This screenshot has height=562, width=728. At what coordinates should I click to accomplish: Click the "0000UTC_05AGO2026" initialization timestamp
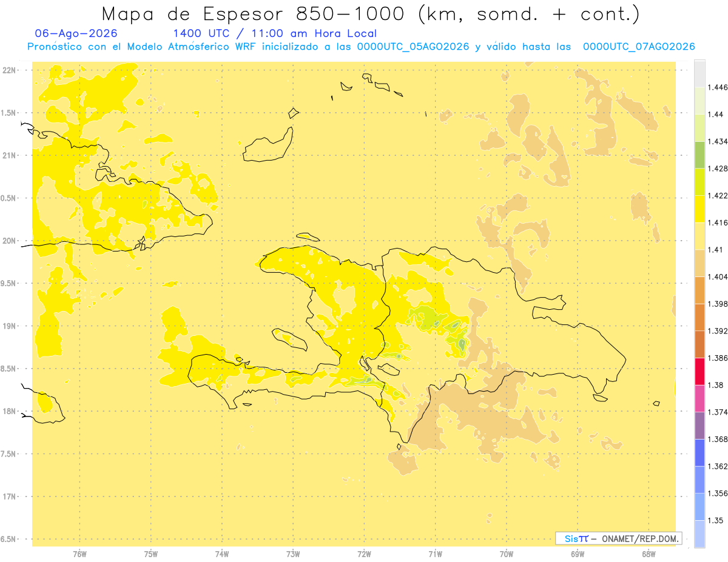point(413,47)
